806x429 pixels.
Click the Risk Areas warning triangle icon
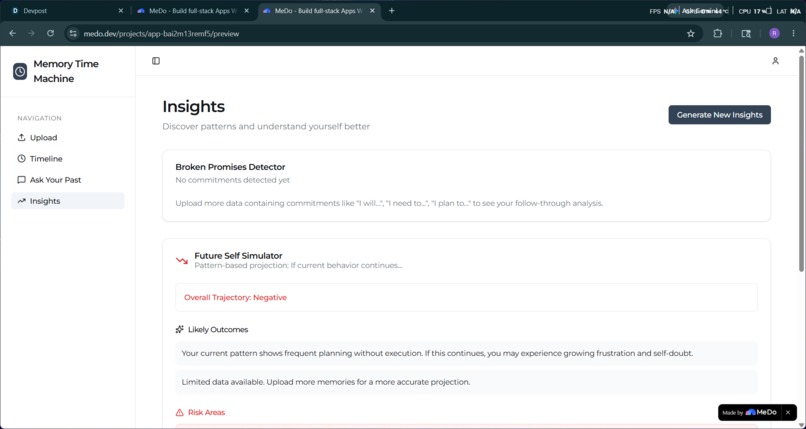(179, 413)
